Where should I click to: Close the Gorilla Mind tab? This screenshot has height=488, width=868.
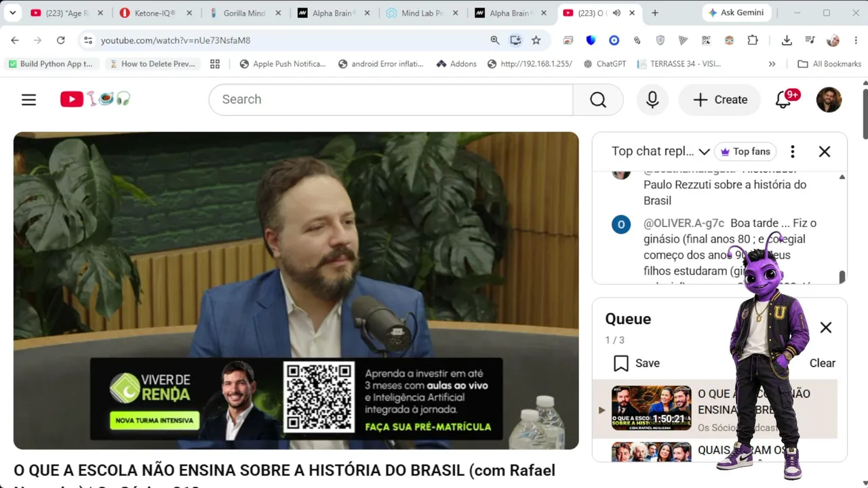tap(278, 13)
